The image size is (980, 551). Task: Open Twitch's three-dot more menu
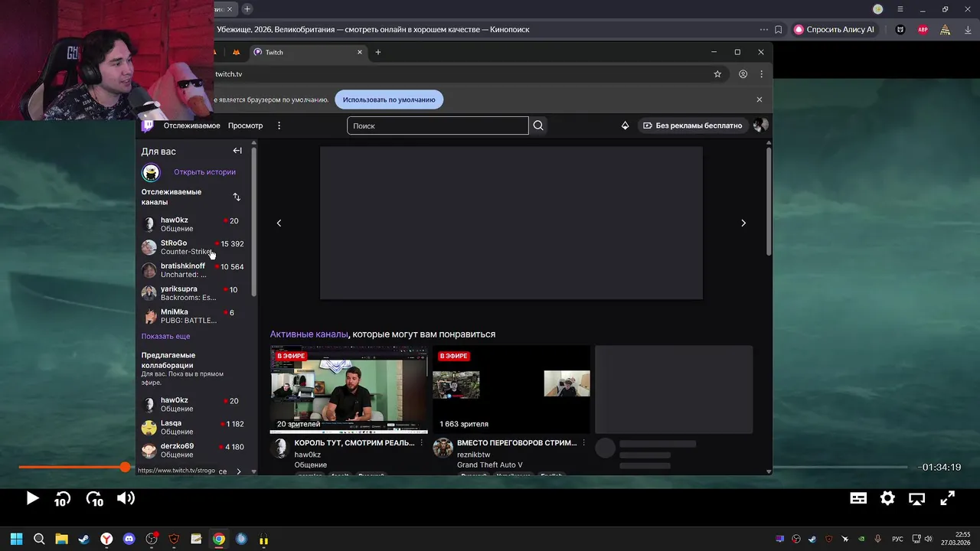(279, 126)
